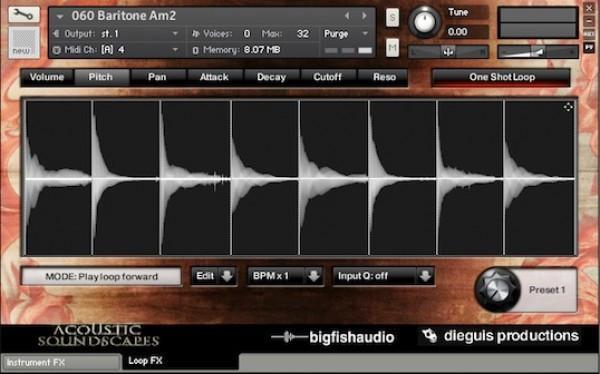The height and width of the screenshot is (374, 600).
Task: Select the Reso tab
Action: coord(384,77)
